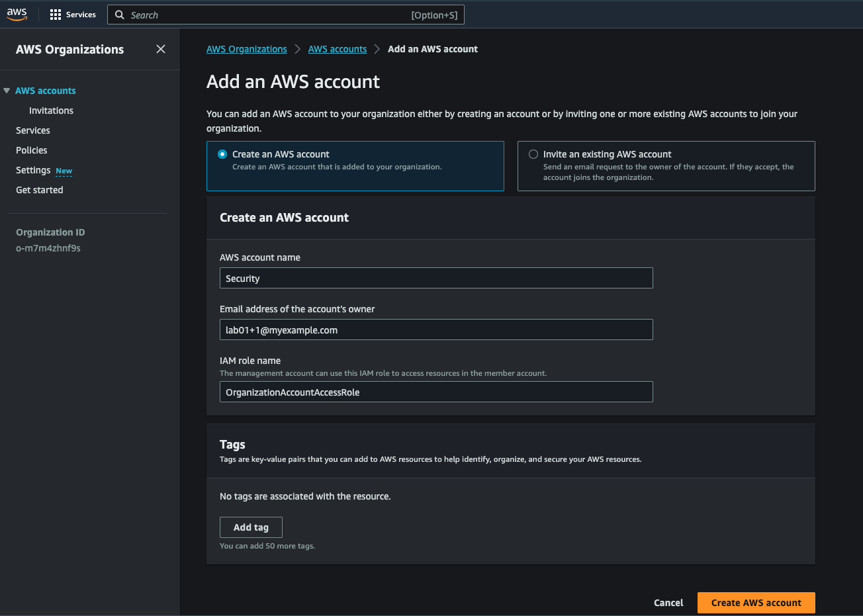This screenshot has height=616, width=863.
Task: Open Get started page in sidebar
Action: [40, 190]
